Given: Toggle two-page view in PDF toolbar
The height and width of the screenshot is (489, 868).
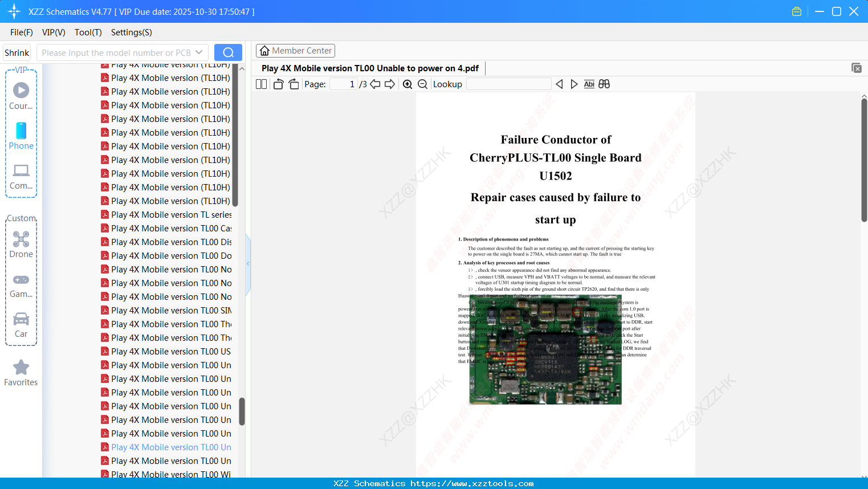Looking at the screenshot, I should (262, 84).
